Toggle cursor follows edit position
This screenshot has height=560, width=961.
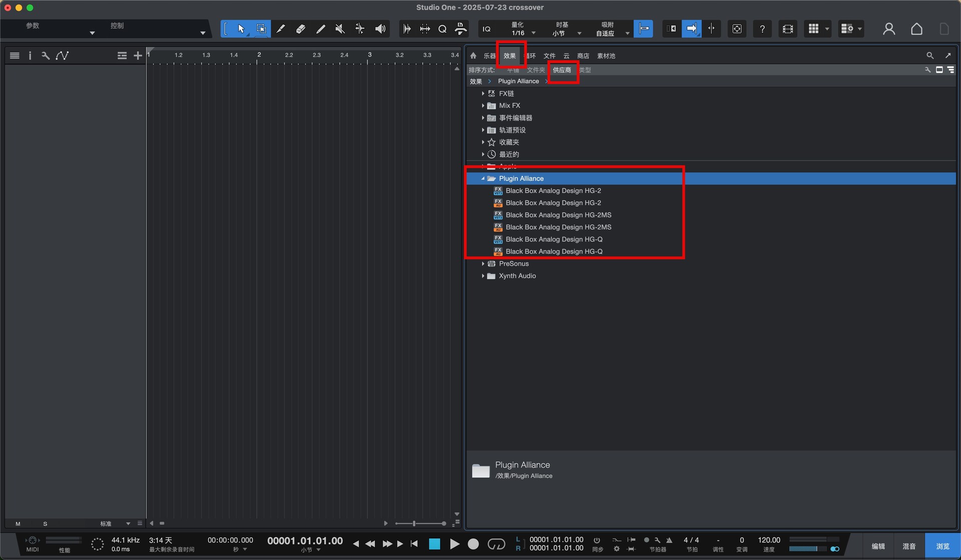click(711, 29)
